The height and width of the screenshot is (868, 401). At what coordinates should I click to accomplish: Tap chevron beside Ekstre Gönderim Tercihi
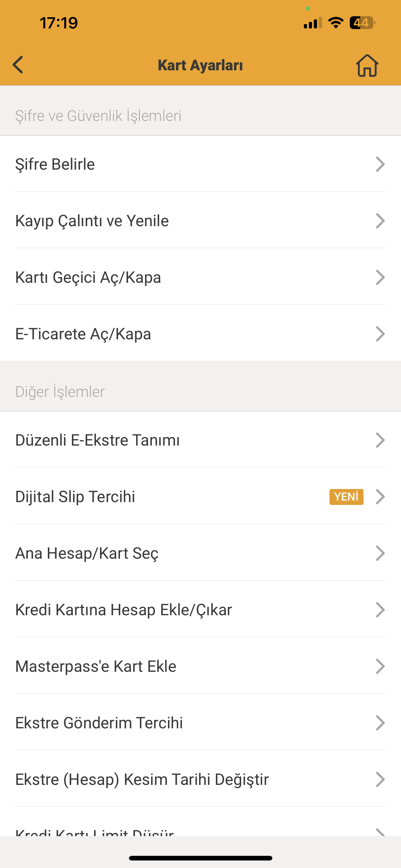coord(380,723)
